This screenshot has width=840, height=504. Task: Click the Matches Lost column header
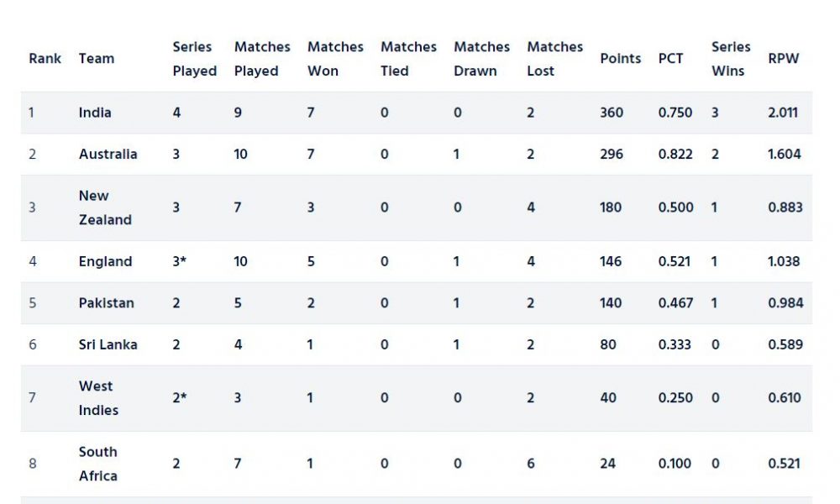[555, 59]
